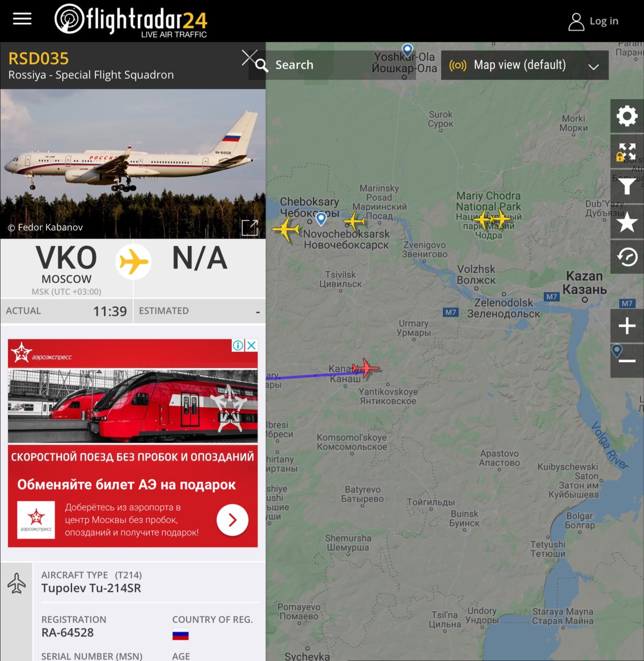Open map settings gear
The image size is (644, 661).
pos(627,116)
